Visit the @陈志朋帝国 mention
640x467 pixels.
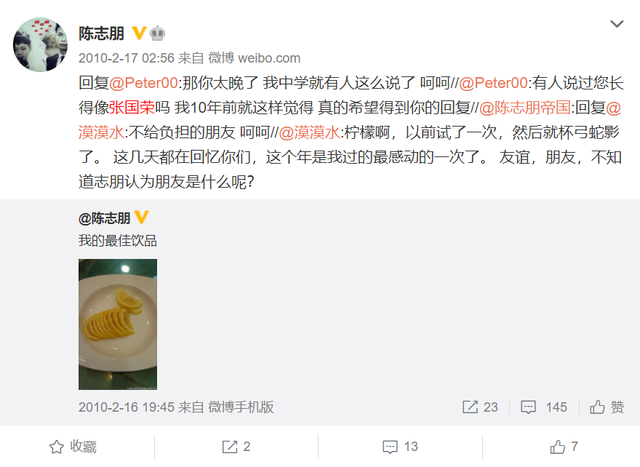[x=524, y=107]
